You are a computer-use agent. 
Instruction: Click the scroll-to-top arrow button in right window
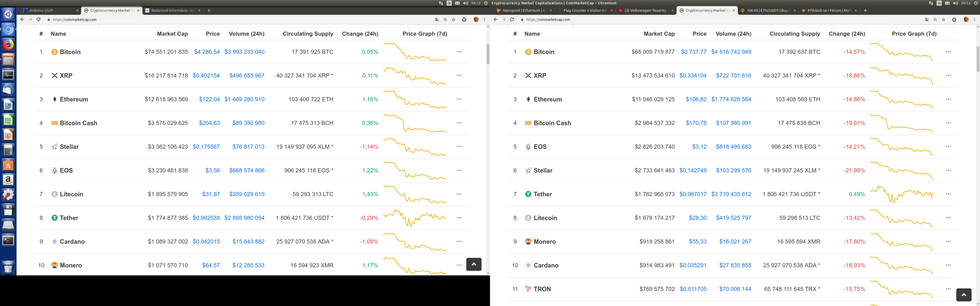[964, 295]
